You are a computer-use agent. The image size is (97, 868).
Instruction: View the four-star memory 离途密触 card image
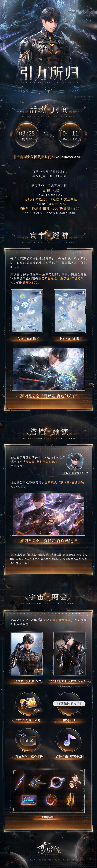point(48,514)
